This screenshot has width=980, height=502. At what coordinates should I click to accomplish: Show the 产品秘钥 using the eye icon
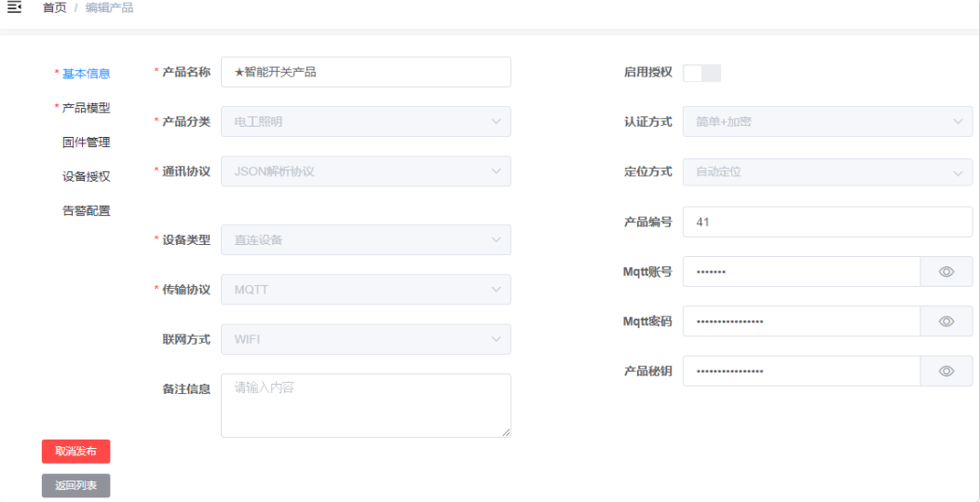(x=946, y=371)
